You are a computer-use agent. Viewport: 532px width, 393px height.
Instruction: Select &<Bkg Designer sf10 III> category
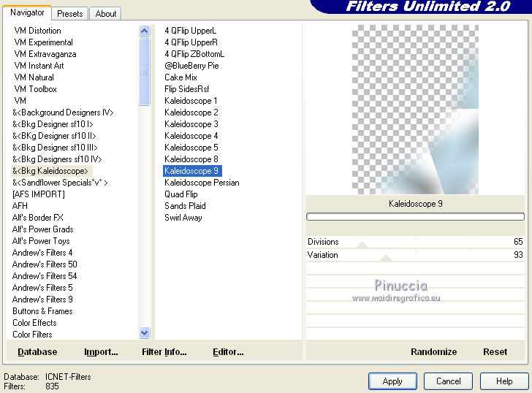click(55, 148)
